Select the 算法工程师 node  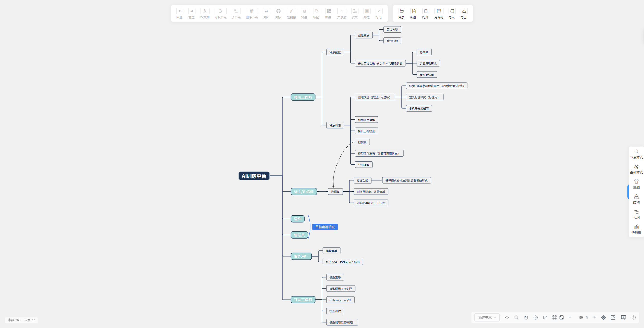click(x=303, y=97)
